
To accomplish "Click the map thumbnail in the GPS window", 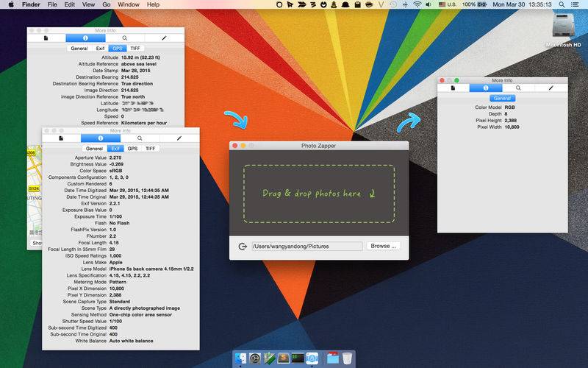I will click(34, 191).
